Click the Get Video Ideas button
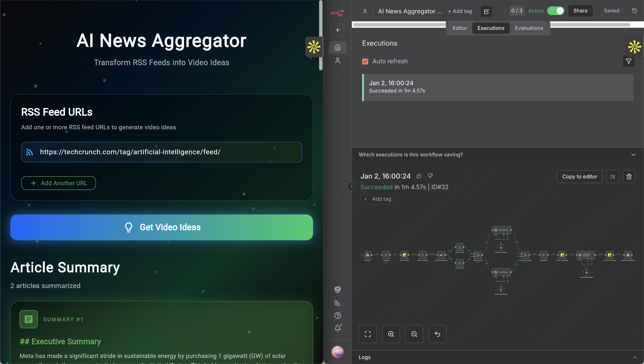Screen dimensions: 644x364 (162, 227)
